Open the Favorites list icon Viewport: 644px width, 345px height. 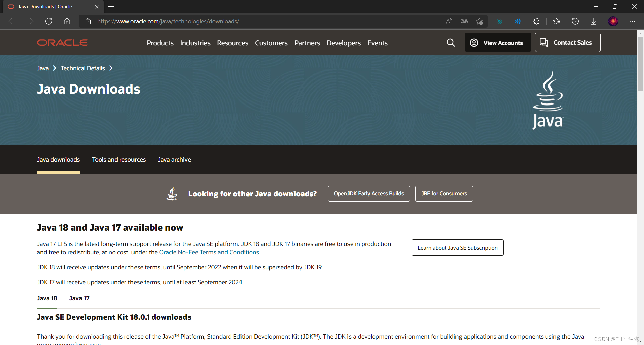coord(557,21)
